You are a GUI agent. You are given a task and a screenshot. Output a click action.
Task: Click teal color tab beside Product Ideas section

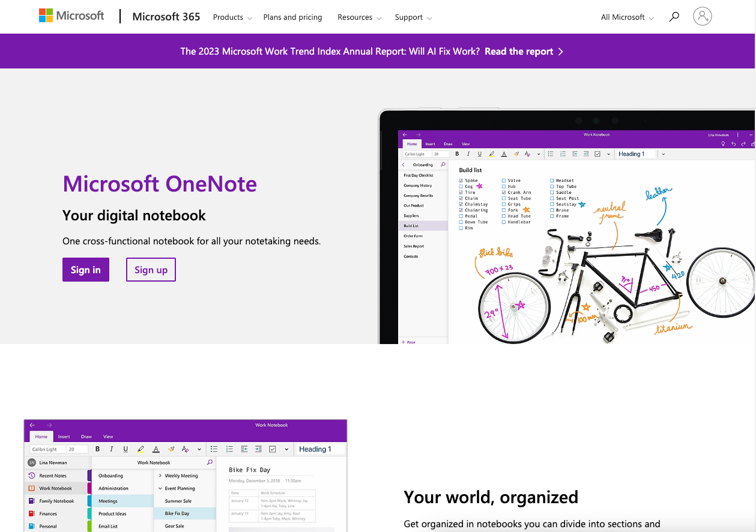[89, 513]
